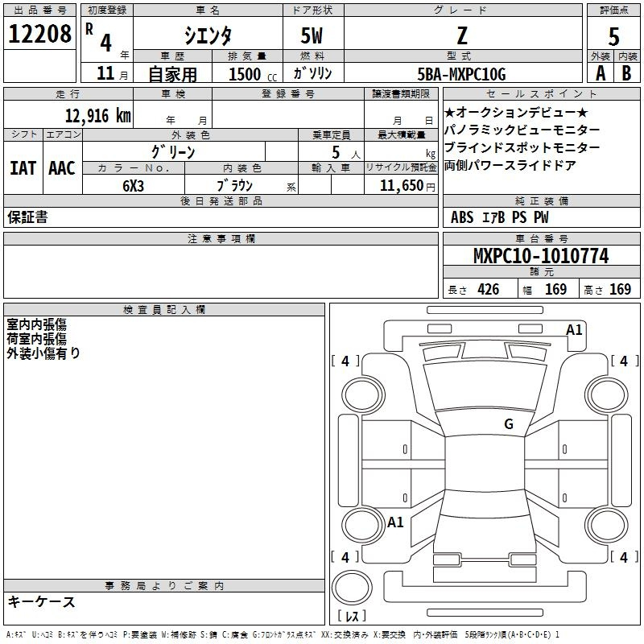Click the lower-right [4] tire tread label
Screen dimensions: 644x644
622,557
